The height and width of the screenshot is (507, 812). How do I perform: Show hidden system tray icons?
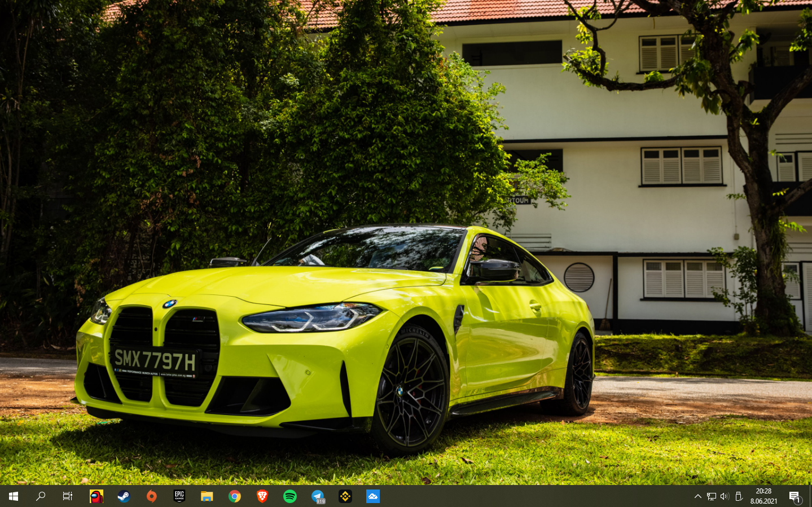[x=697, y=496]
